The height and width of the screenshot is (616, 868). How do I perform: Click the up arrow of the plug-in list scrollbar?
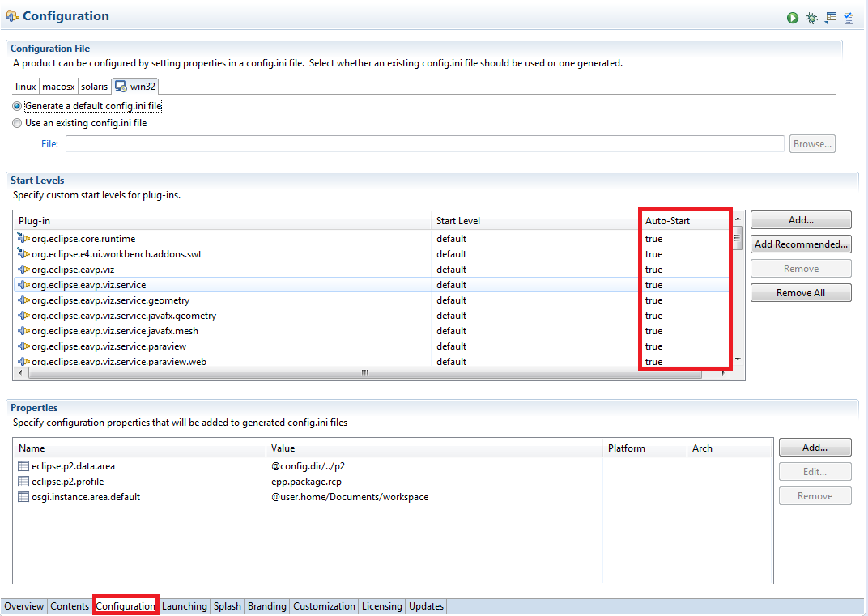coord(738,219)
